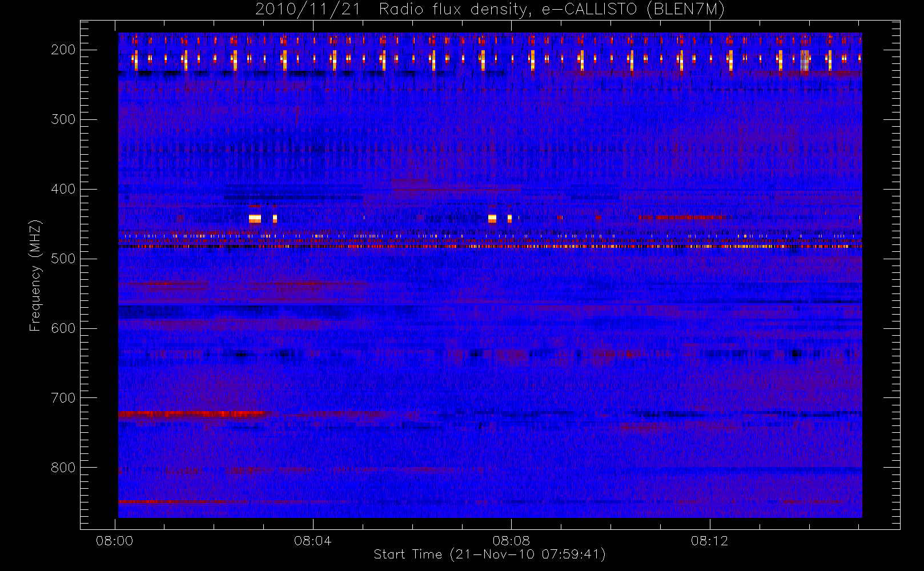This screenshot has height=571, width=924.
Task: Click the 08:00 time tick label
Action: 114,541
